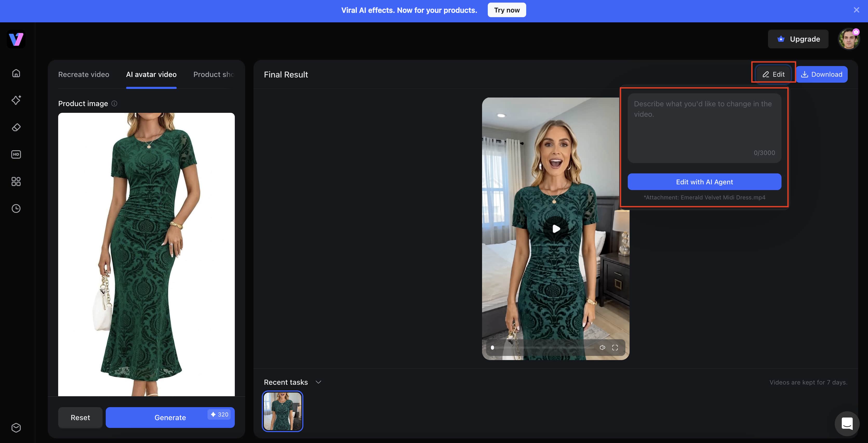The image size is (868, 443).
Task: Open the apps grid in sidebar
Action: 16,181
